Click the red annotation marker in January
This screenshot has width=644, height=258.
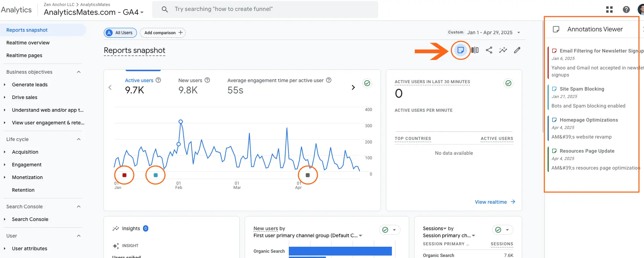click(124, 175)
